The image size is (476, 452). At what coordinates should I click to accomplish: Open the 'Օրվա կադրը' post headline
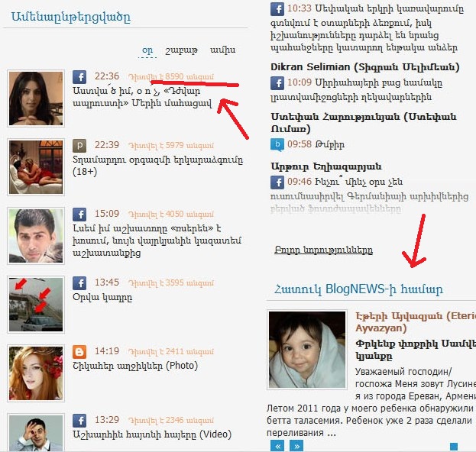click(x=102, y=297)
